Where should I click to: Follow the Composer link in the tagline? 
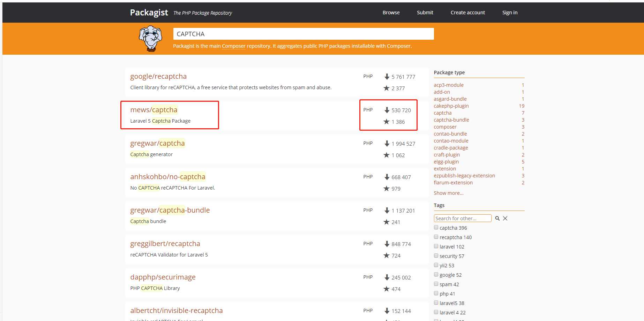(x=234, y=46)
